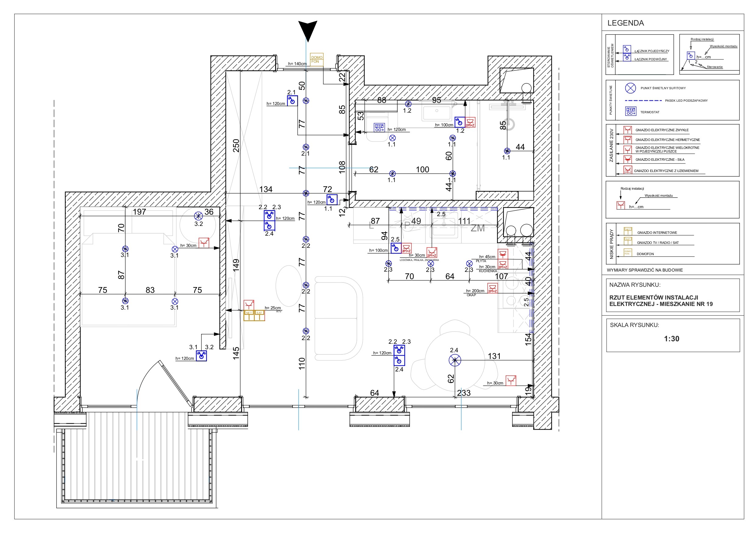Click the ZM appliance label in the kitchen
The image size is (756, 534).
(x=477, y=228)
